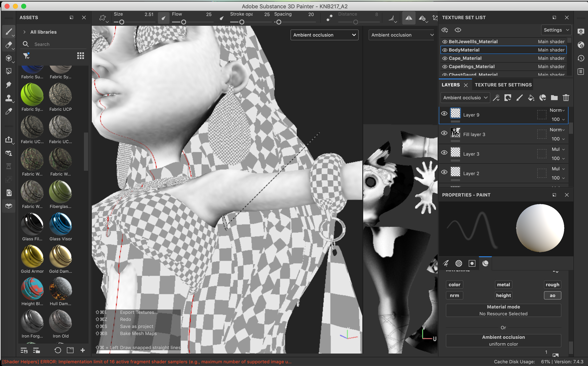The image size is (588, 366).
Task: Select the Smudge tool
Action: coord(9,85)
